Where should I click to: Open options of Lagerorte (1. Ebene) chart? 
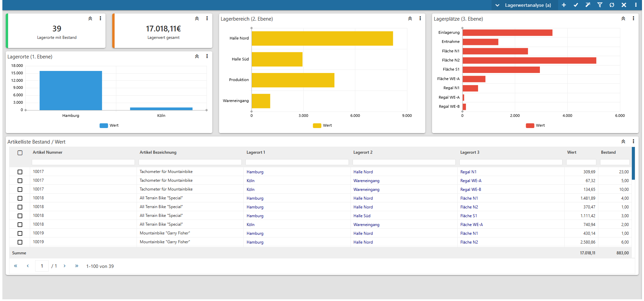[207, 56]
